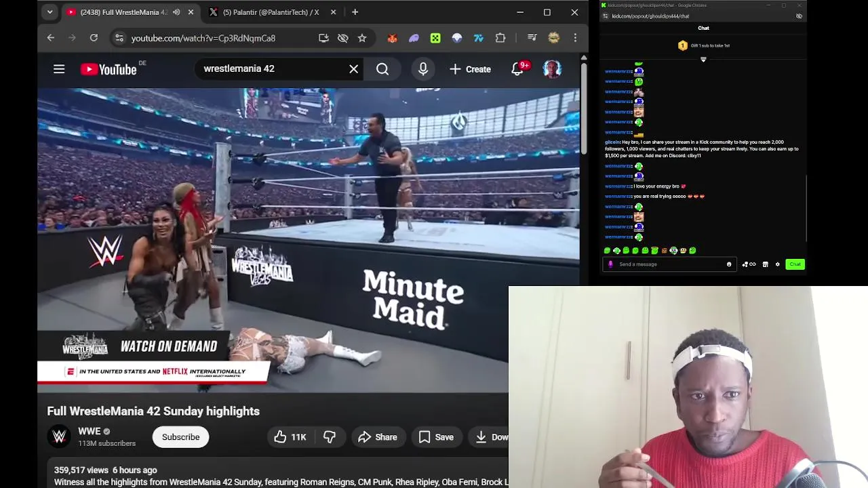Subscribe to the WWE channel
This screenshot has width=868, height=488.
180,437
